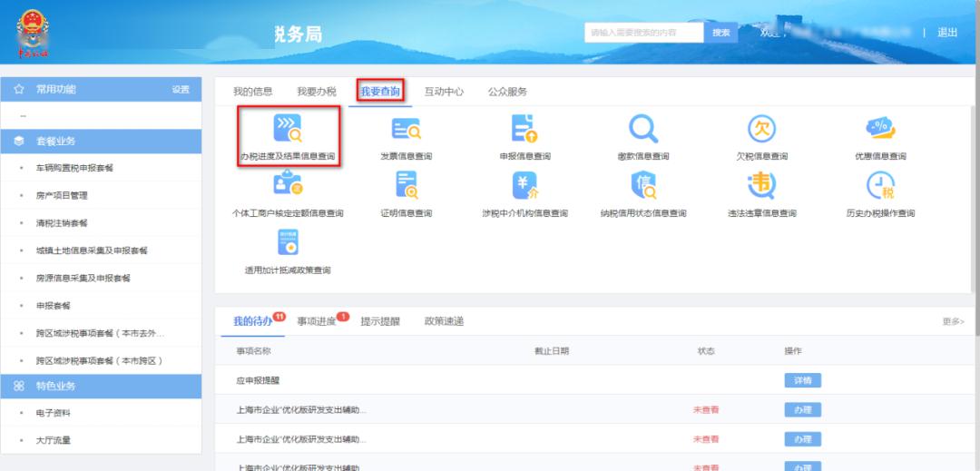Screen dimensions: 980x471
Task: Open 清税注销套餐 in the sidebar
Action: click(x=62, y=223)
